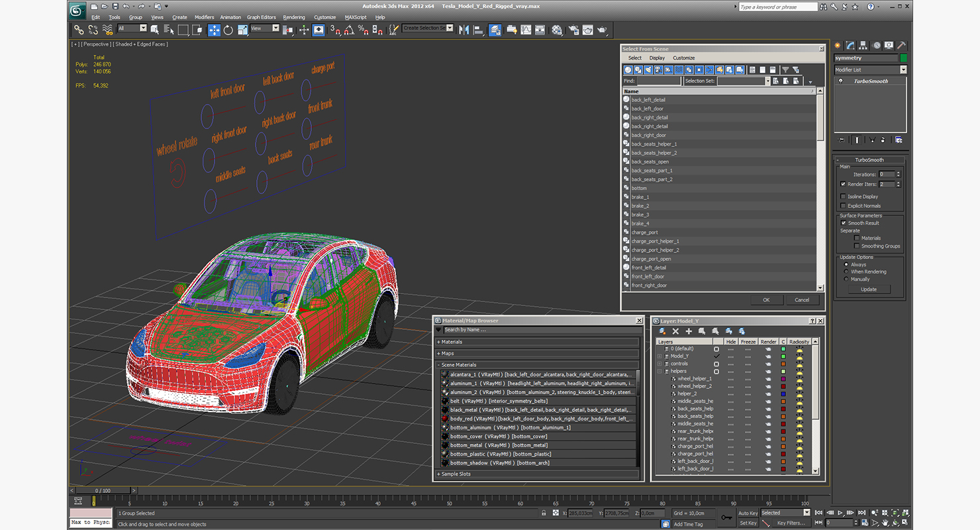Viewport: 980px width, 530px height.
Task: Activate the Select and Rotate tool
Action: pos(228,30)
